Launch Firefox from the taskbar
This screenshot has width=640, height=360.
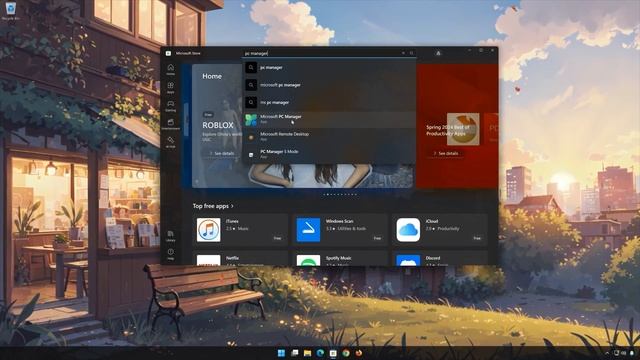pos(359,353)
